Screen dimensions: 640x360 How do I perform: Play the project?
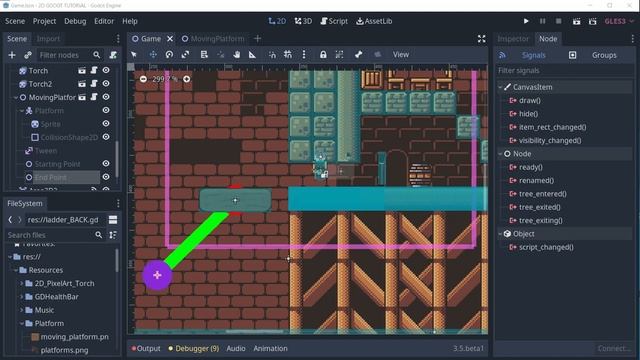pos(526,21)
